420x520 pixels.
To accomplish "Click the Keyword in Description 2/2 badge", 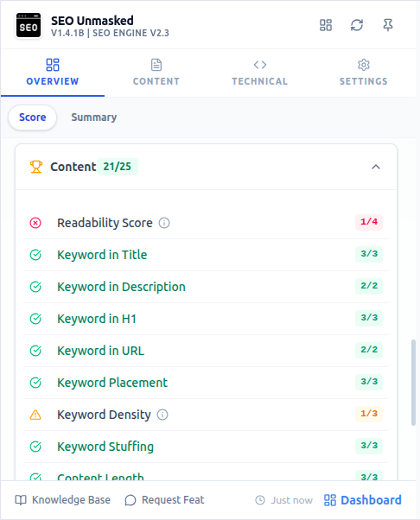I will pyautogui.click(x=369, y=286).
